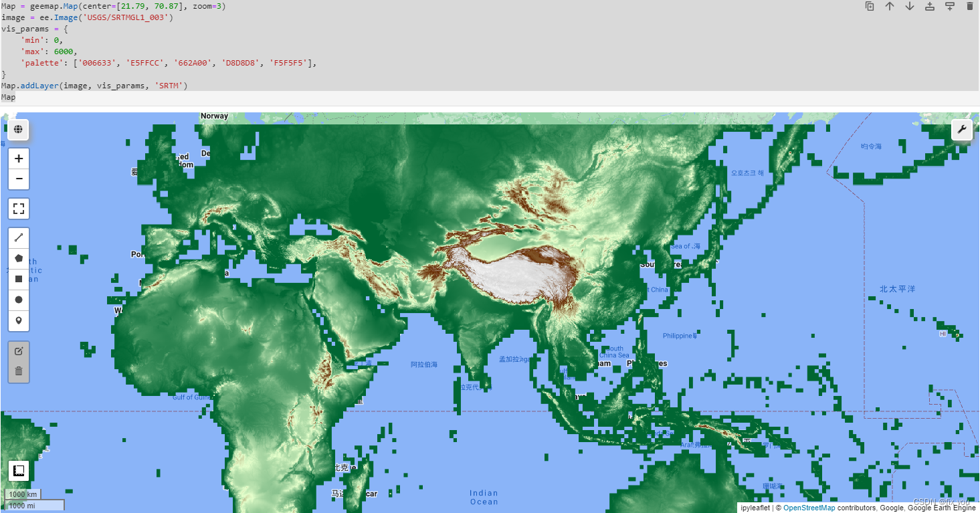Click the 1000 km scale bar label
Viewport: 980px width, 513px height.
point(23,494)
